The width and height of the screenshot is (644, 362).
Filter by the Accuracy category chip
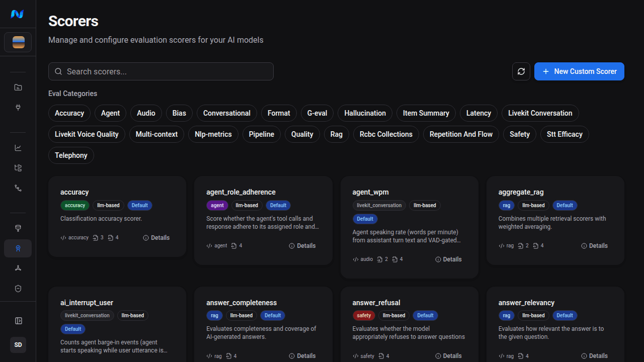(69, 113)
